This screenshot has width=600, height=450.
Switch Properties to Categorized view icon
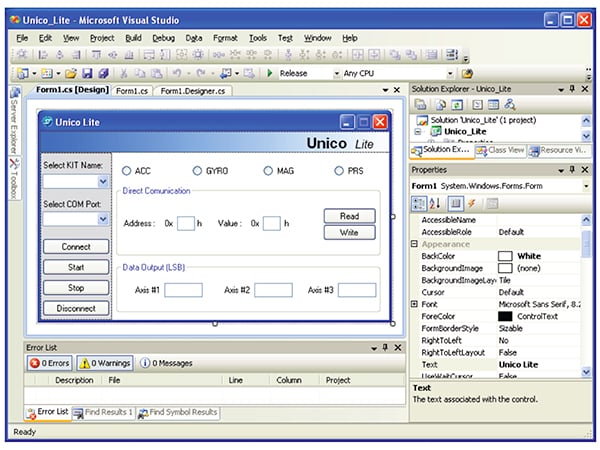click(419, 203)
